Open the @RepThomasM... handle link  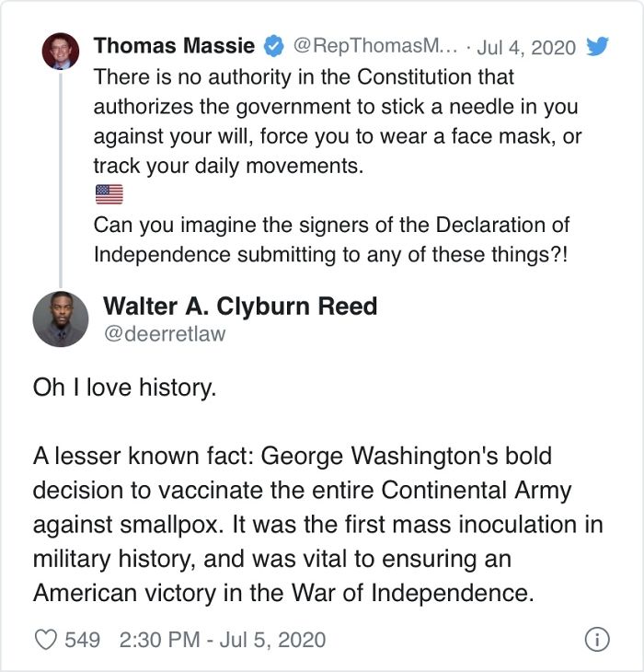(x=375, y=45)
